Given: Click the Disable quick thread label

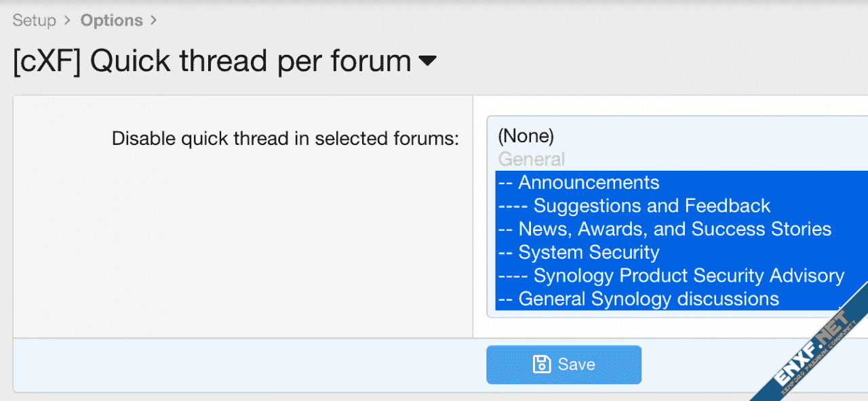Looking at the screenshot, I should point(285,139).
